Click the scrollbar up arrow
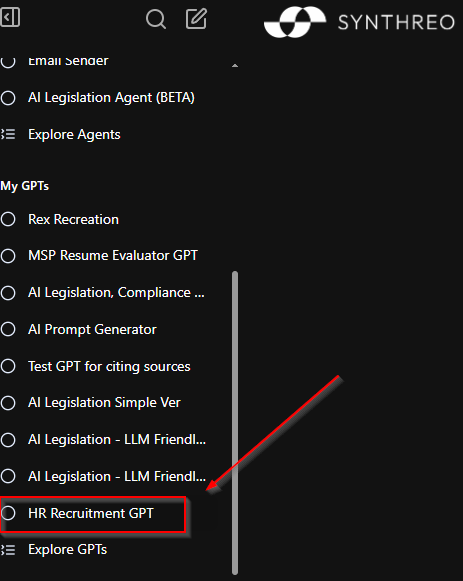463x581 pixels. [235, 66]
